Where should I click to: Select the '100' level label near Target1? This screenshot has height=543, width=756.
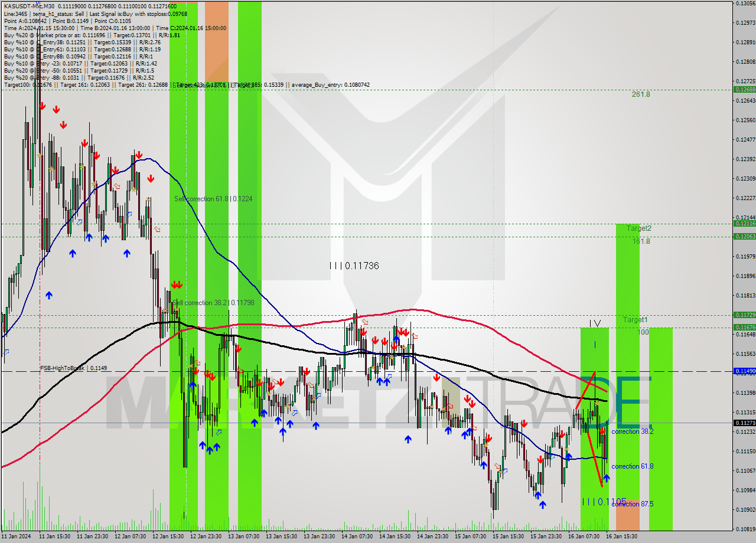[644, 333]
